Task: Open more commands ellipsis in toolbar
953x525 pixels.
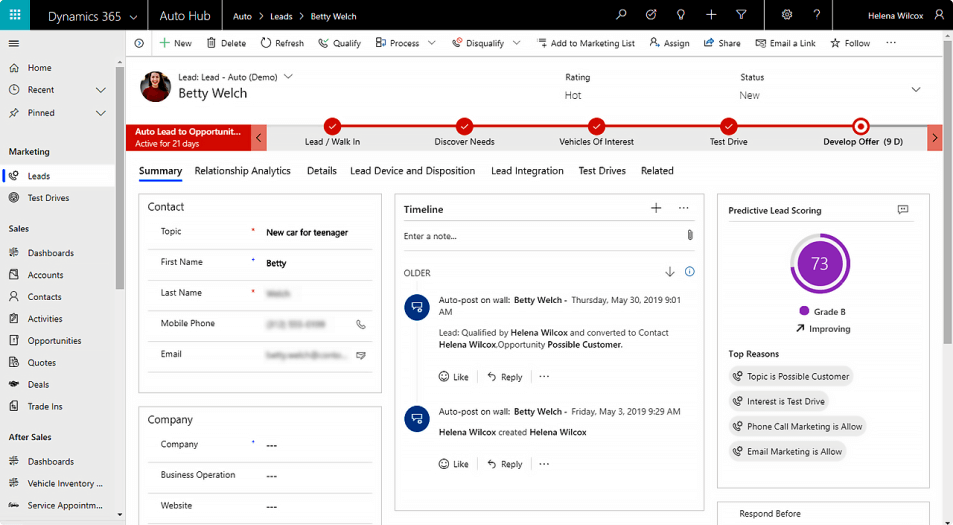Action: coord(891,43)
